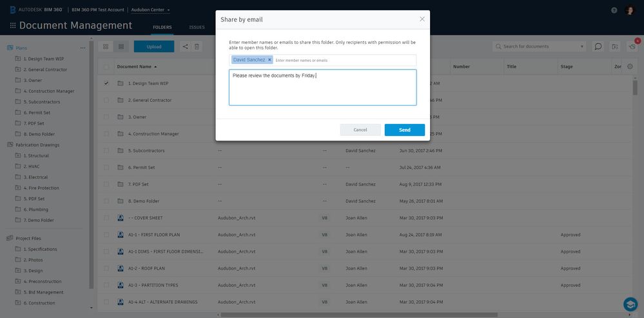Viewport: 644px width, 318px height.
Task: Click the folder tree vertical scrollbar
Action: pos(92,164)
